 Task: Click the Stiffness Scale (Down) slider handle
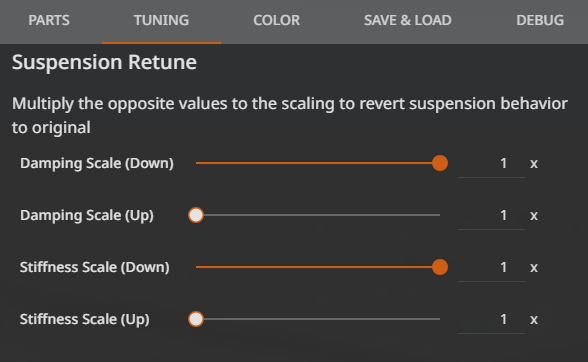pyautogui.click(x=440, y=267)
